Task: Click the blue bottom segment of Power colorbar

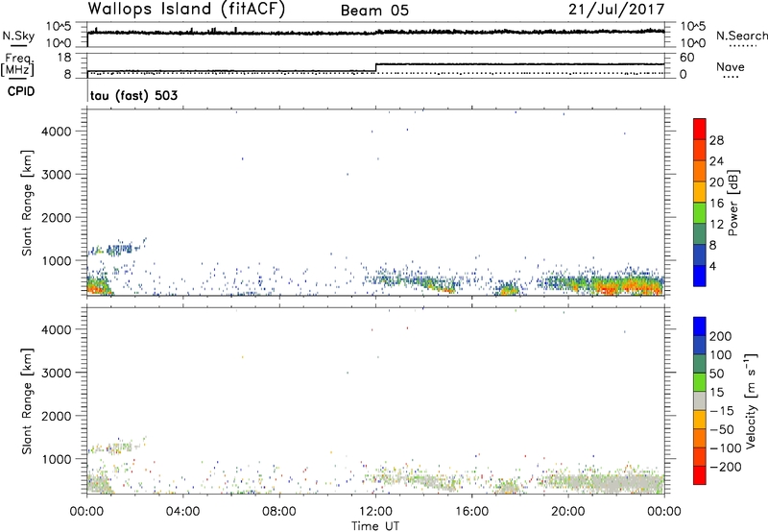Action: (x=700, y=276)
